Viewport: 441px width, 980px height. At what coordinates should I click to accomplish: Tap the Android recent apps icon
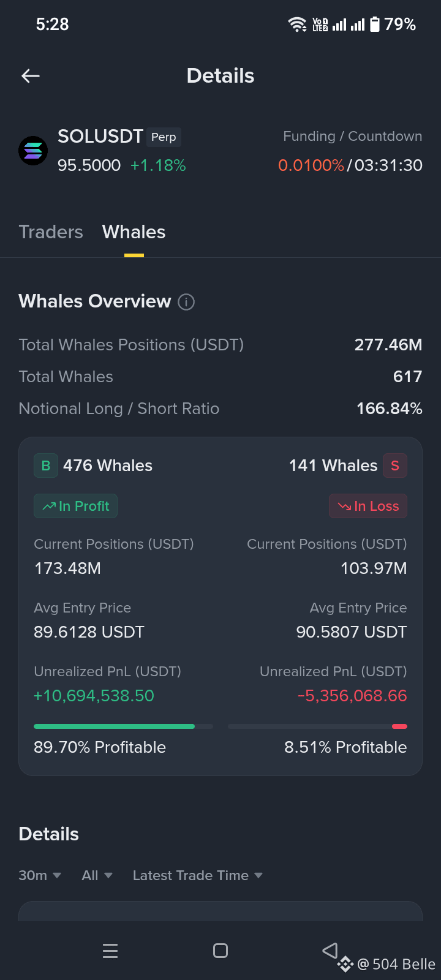(x=110, y=951)
